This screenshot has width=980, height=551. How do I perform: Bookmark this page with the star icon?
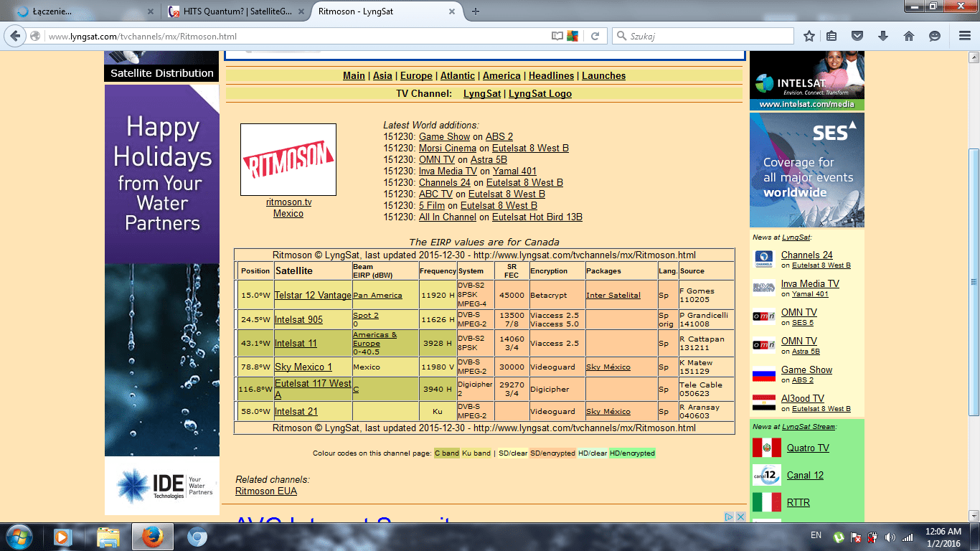[809, 36]
